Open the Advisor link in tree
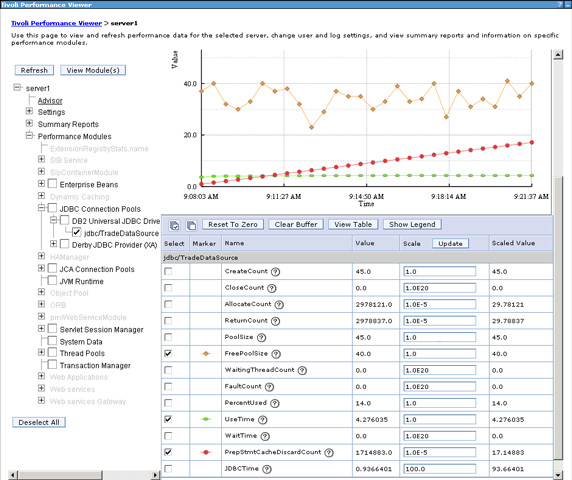The height and width of the screenshot is (480, 572). [x=50, y=100]
